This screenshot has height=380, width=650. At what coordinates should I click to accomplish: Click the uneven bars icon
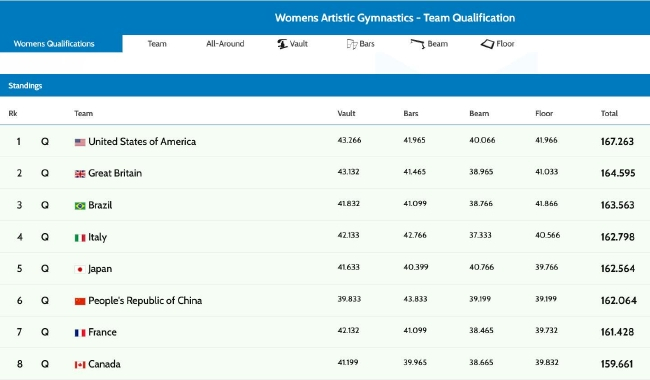click(x=352, y=44)
